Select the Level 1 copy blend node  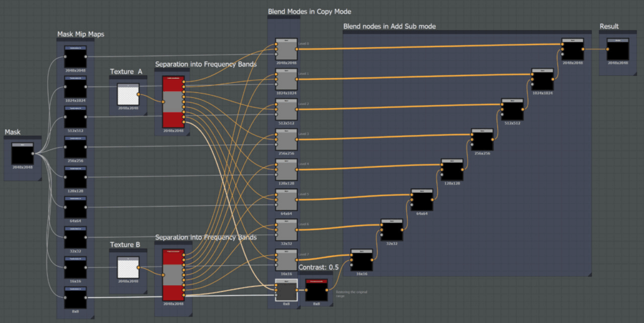pos(286,79)
